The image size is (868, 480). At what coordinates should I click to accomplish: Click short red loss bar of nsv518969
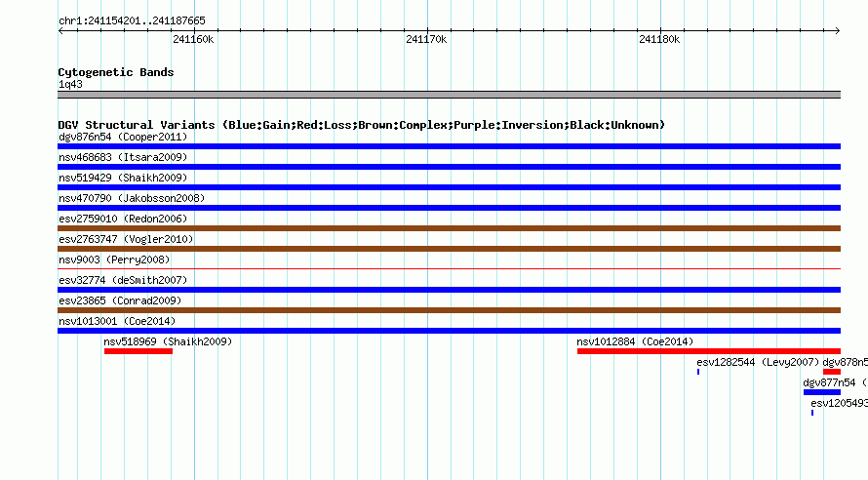138,351
